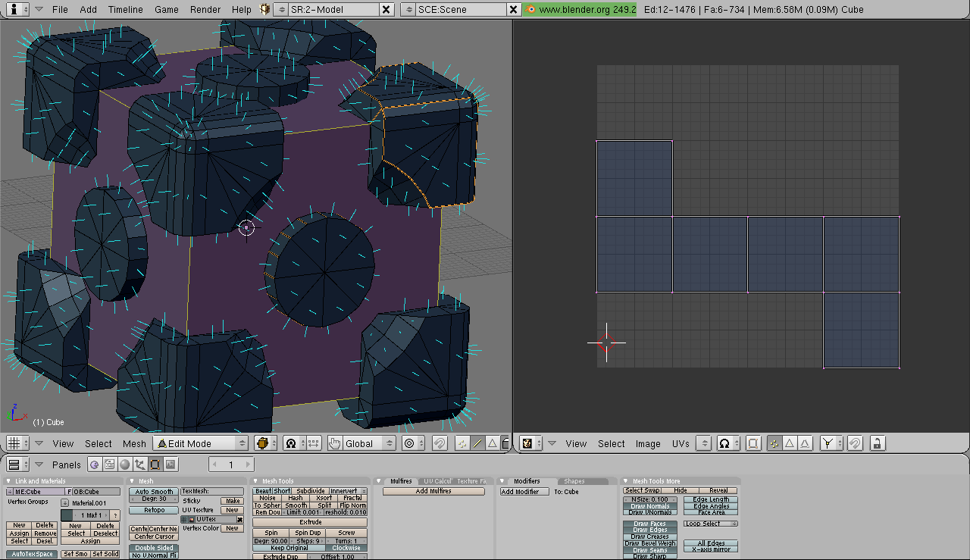This screenshot has width=970, height=560.
Task: Click the snap magnet icon in 3D view header
Action: click(439, 443)
